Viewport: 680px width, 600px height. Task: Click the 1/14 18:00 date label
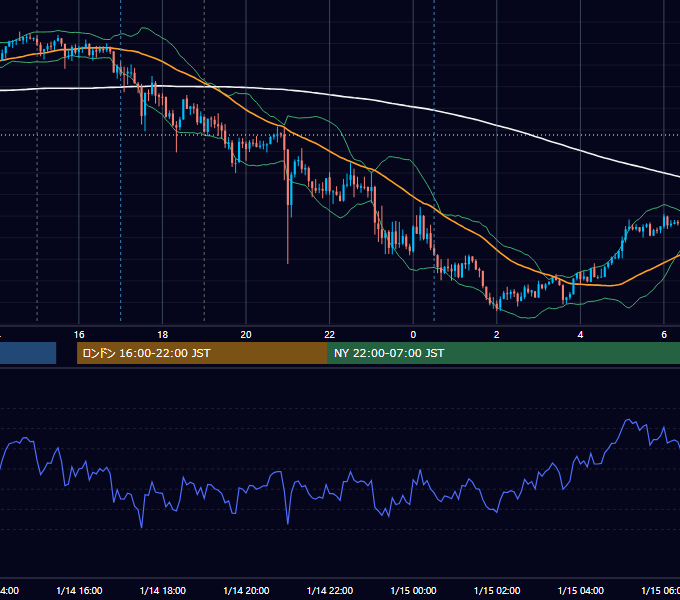pyautogui.click(x=163, y=590)
